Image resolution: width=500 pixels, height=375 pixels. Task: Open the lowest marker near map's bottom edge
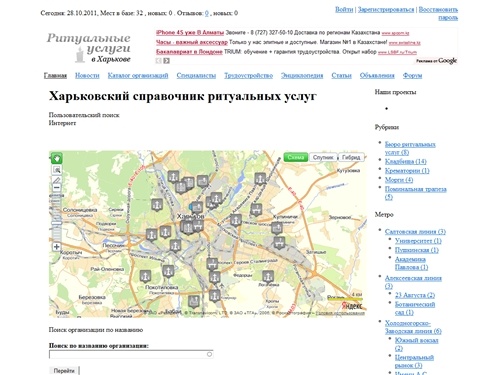click(x=194, y=301)
